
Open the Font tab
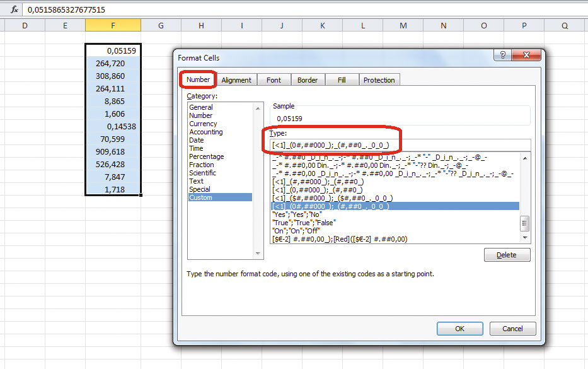[274, 79]
